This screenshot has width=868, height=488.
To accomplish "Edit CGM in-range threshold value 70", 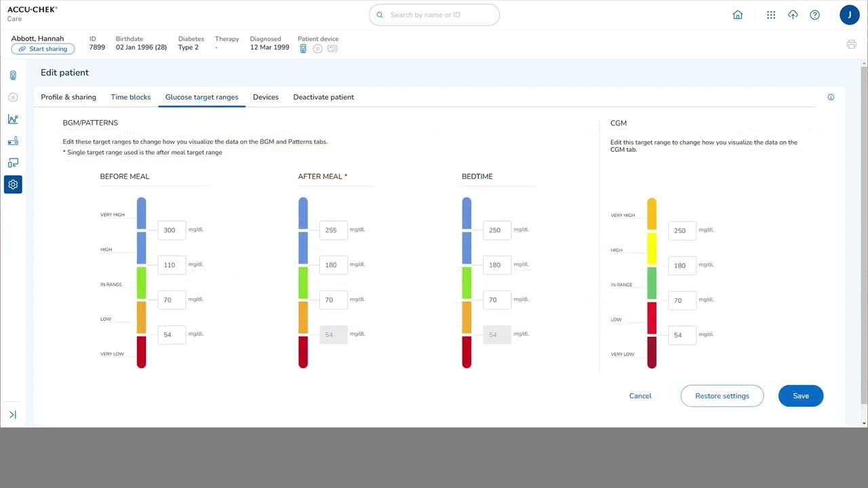I will coord(682,300).
